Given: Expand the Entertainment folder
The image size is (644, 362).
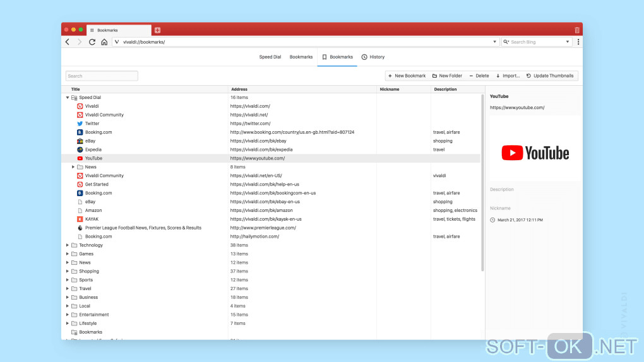Looking at the screenshot, I should pyautogui.click(x=68, y=315).
